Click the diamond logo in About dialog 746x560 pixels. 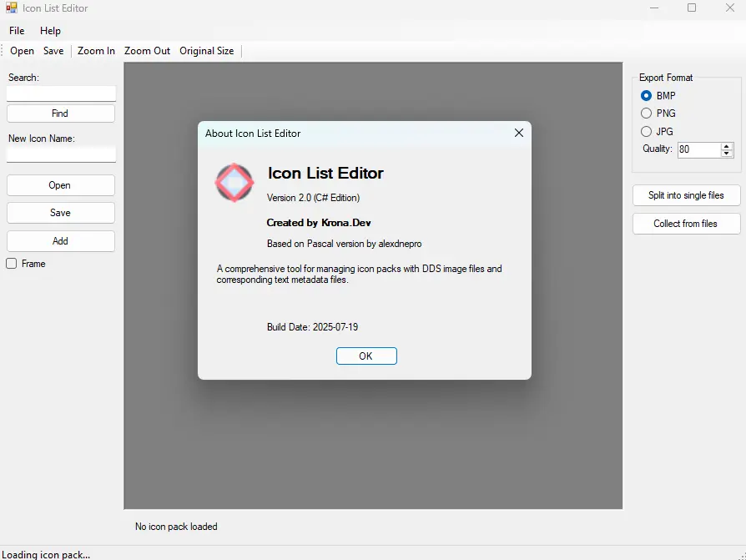(x=234, y=182)
